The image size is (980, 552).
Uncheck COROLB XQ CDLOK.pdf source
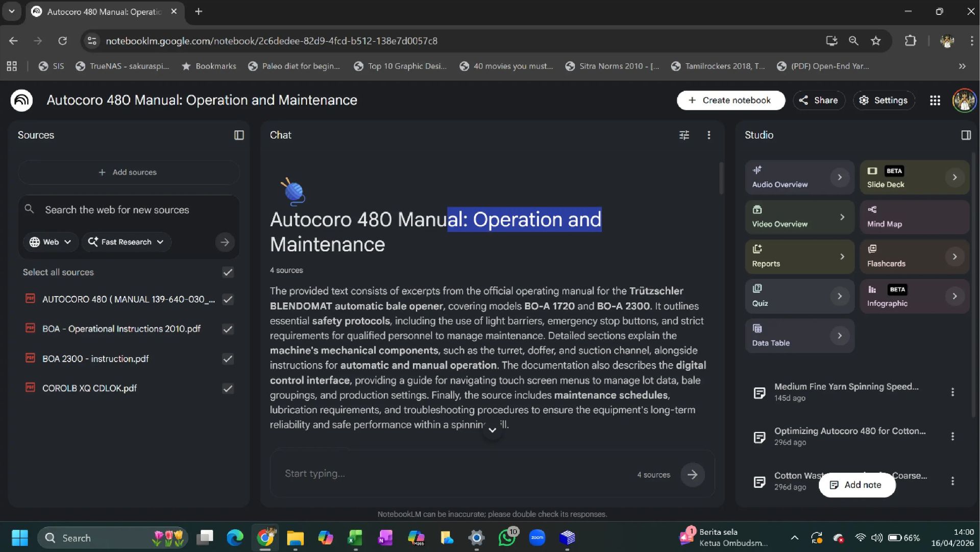228,388
